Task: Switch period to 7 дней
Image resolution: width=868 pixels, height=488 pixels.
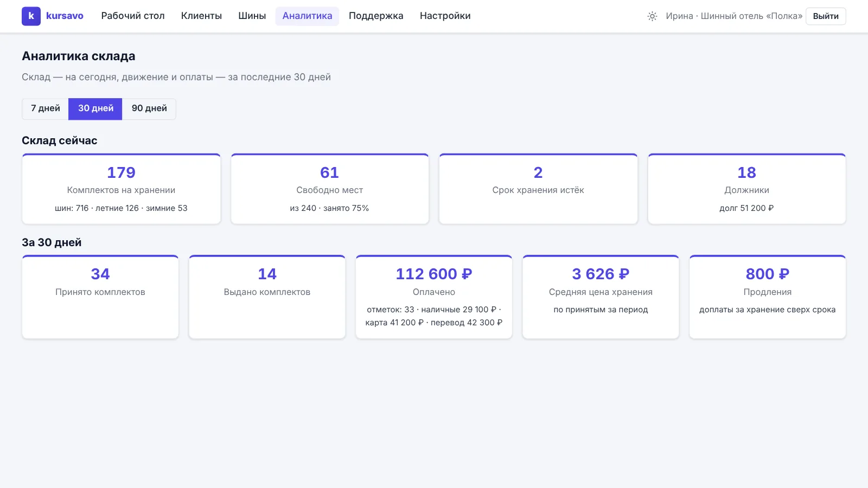Action: click(46, 108)
